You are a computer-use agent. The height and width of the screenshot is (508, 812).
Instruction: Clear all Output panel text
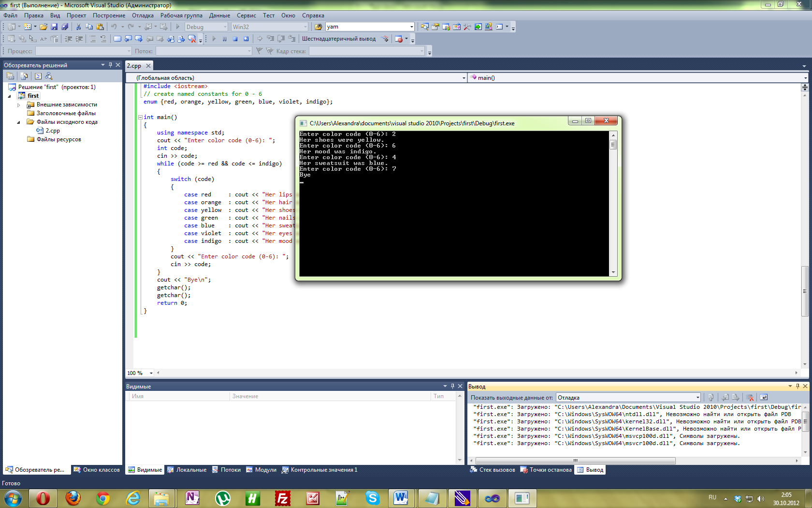click(x=750, y=397)
